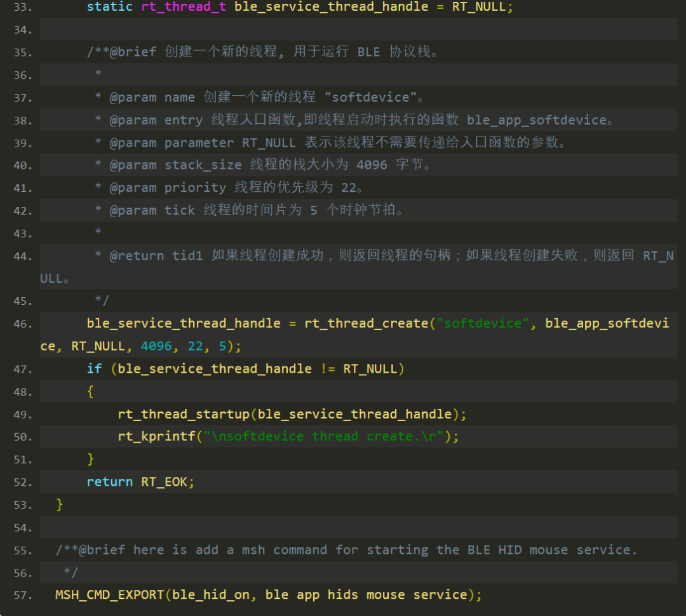This screenshot has height=616, width=686.
Task: Click '@param tick' on line 42
Action: coord(152,210)
